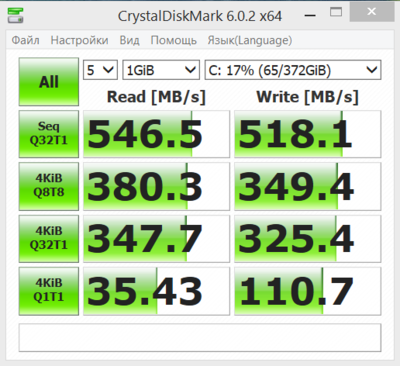The height and width of the screenshot is (366, 400).
Task: Open the test count dropdown showing 5
Action: 100,70
